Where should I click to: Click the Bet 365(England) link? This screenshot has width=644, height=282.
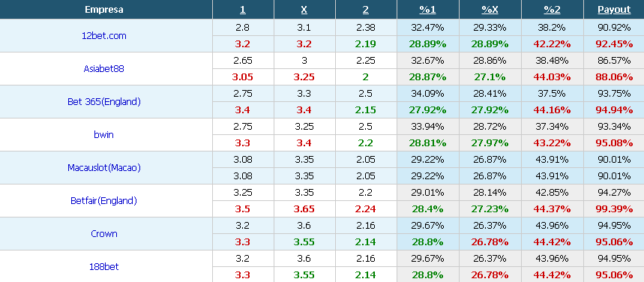point(104,101)
